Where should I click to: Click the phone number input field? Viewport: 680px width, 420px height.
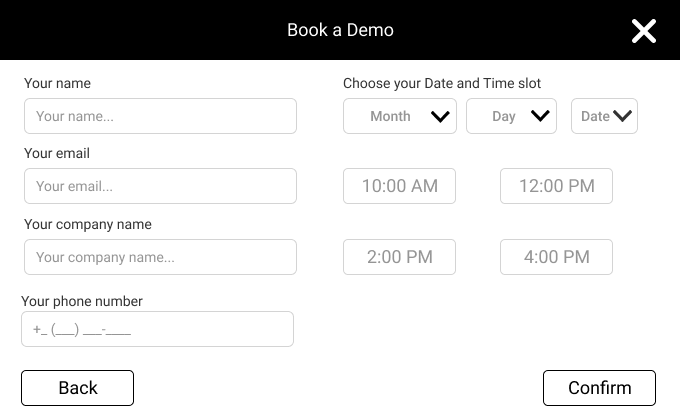point(157,329)
